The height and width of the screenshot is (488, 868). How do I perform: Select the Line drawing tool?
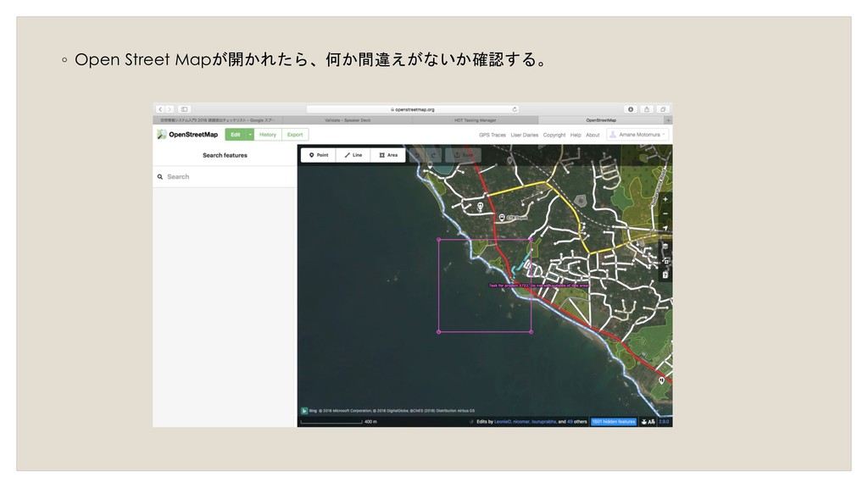353,155
